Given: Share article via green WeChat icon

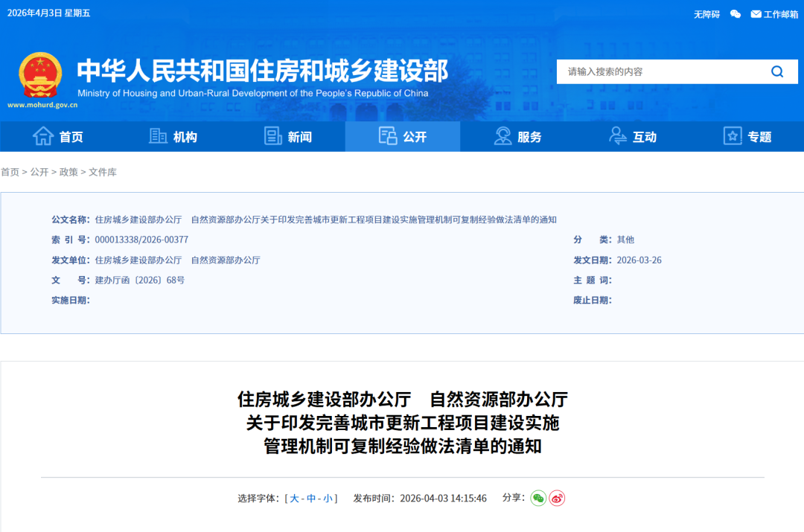Looking at the screenshot, I should (x=538, y=499).
